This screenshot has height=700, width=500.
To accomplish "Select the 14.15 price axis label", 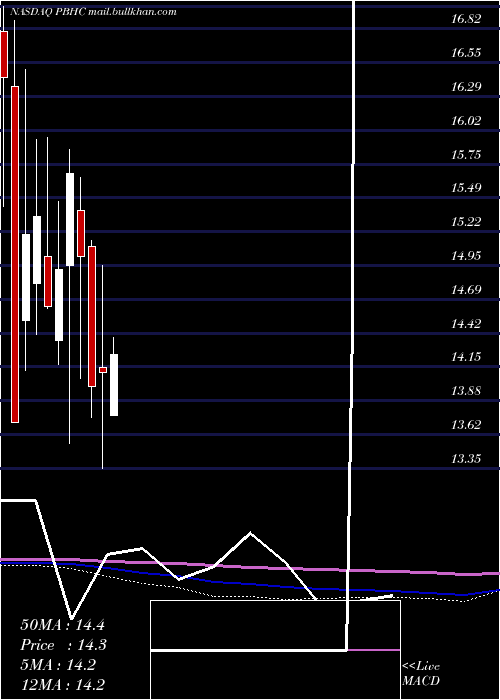I will [466, 357].
